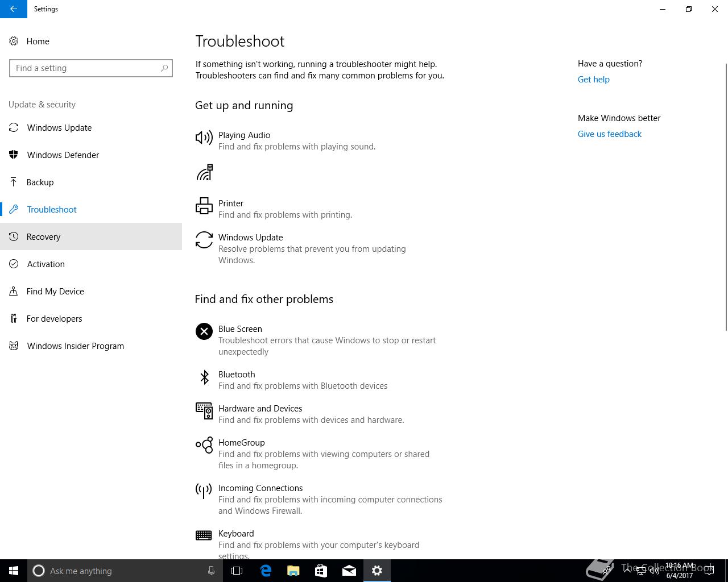The width and height of the screenshot is (728, 582).
Task: Open Home settings via gear icon
Action: coord(14,41)
